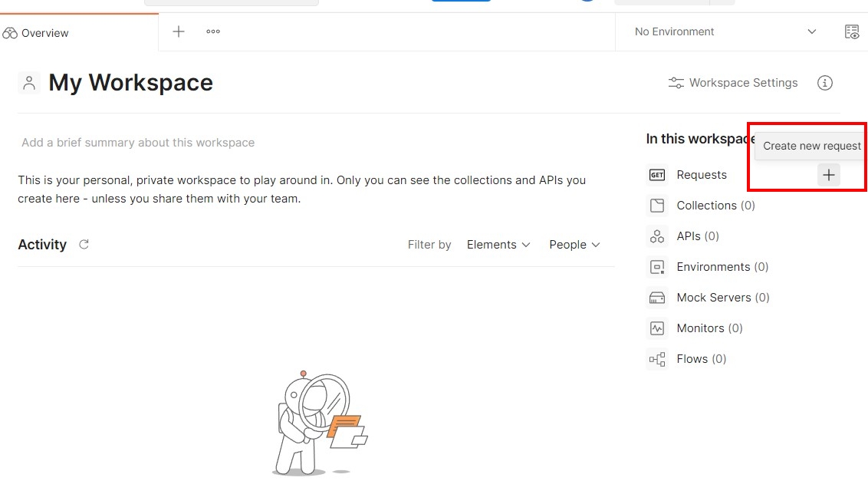The width and height of the screenshot is (868, 481).
Task: Refresh the Activity feed
Action: 84,244
